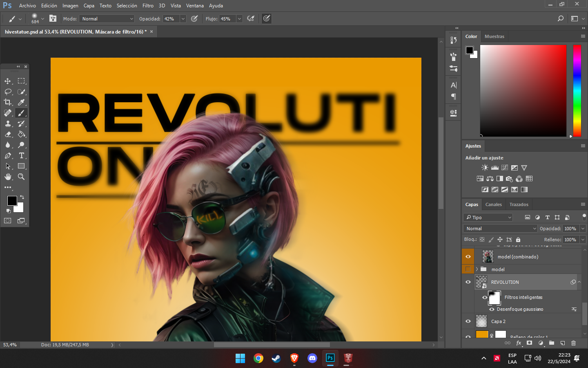Switch to the Muestras tab

[494, 36]
